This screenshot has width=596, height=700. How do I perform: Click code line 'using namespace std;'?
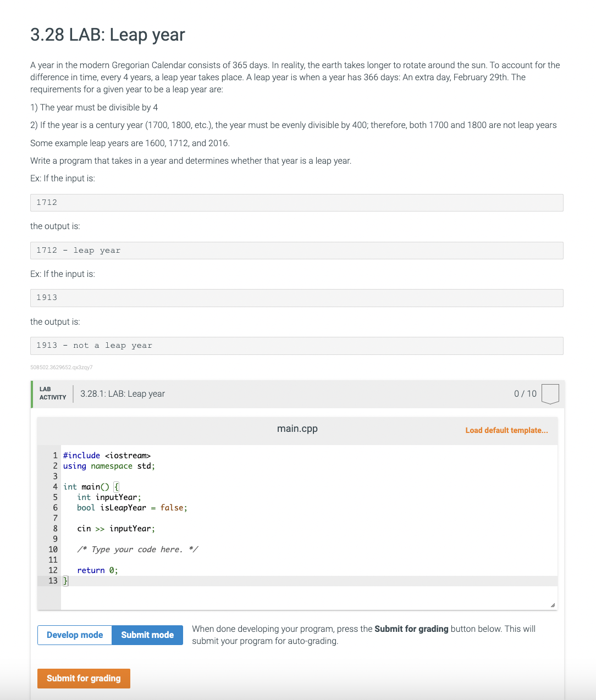click(109, 466)
